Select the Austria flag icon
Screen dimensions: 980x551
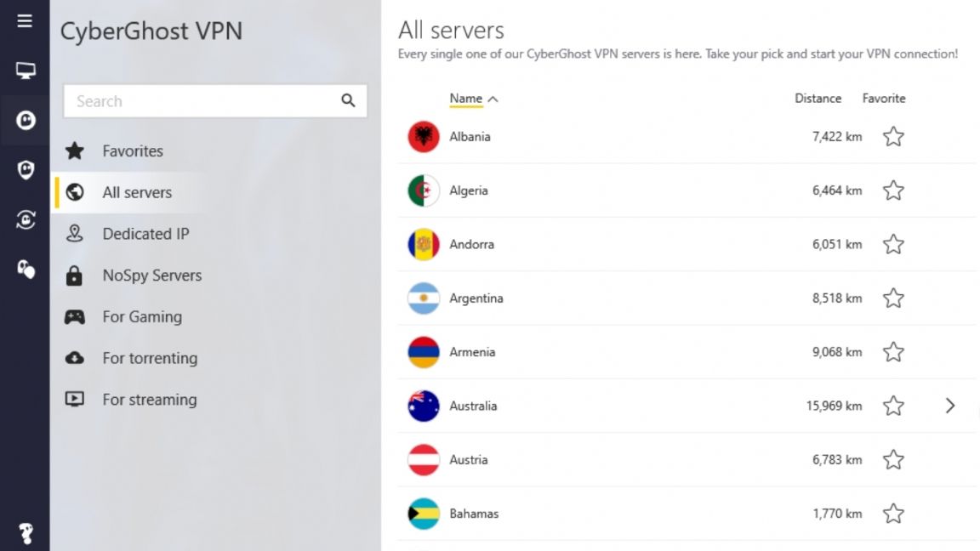pyautogui.click(x=424, y=460)
